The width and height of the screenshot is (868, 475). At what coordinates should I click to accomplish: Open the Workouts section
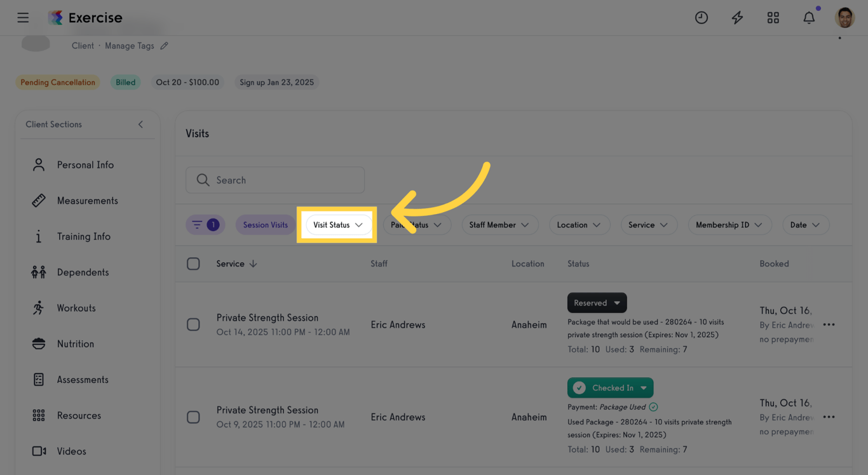[77, 307]
